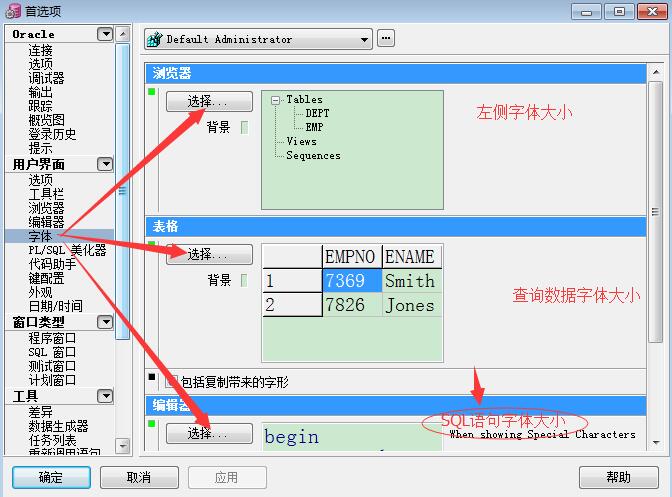The height and width of the screenshot is (497, 672).
Task: Select 代码助手 in sidebar
Action: pyautogui.click(x=52, y=264)
